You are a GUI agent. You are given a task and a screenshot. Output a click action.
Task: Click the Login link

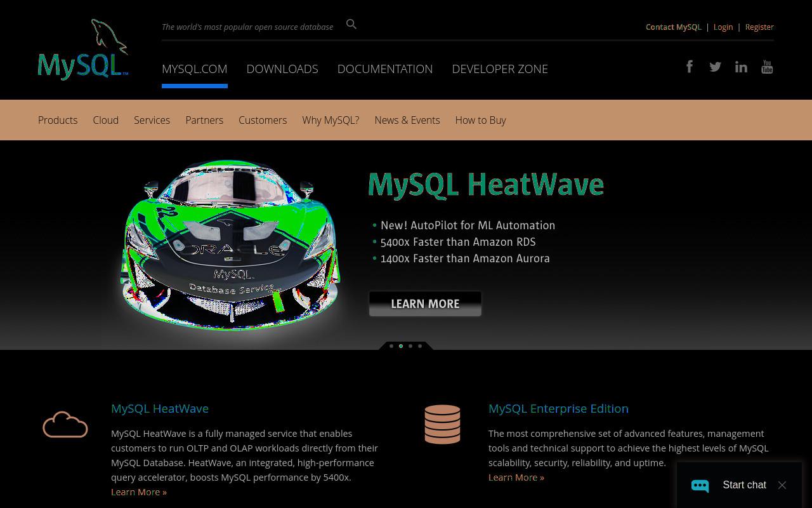[x=723, y=27]
